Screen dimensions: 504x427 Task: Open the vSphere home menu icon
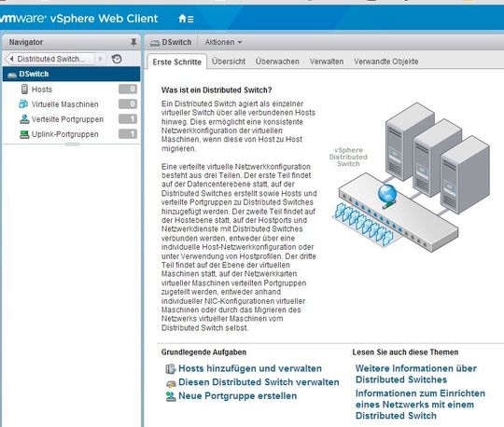[x=186, y=19]
